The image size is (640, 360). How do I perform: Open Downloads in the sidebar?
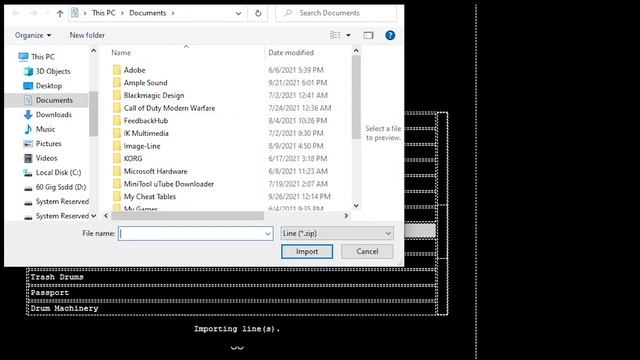click(x=53, y=115)
